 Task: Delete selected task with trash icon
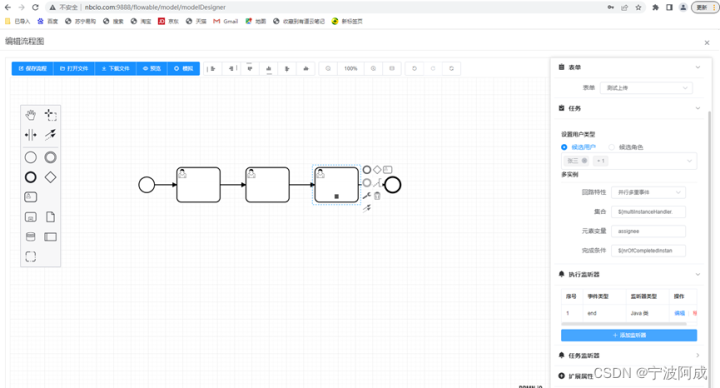(x=377, y=196)
